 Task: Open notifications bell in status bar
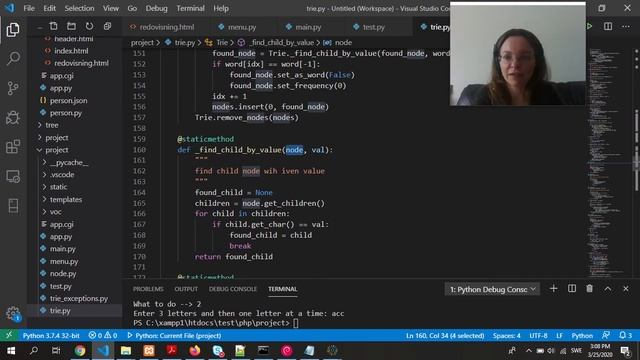[625, 336]
